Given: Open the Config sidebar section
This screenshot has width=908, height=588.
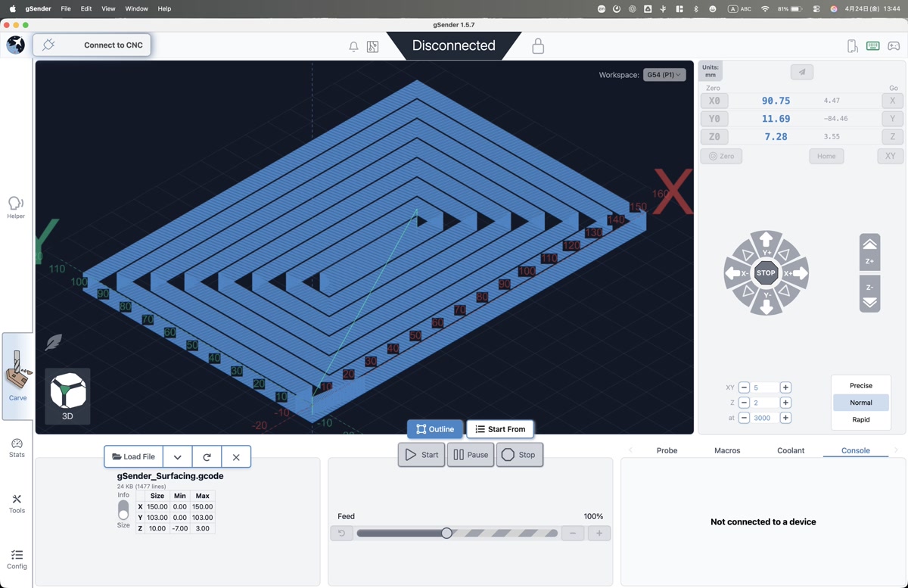Looking at the screenshot, I should [x=17, y=559].
